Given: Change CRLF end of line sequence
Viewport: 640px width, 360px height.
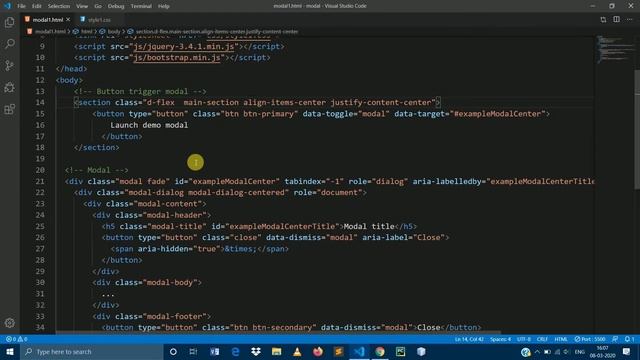Looking at the screenshot, I should 542,339.
